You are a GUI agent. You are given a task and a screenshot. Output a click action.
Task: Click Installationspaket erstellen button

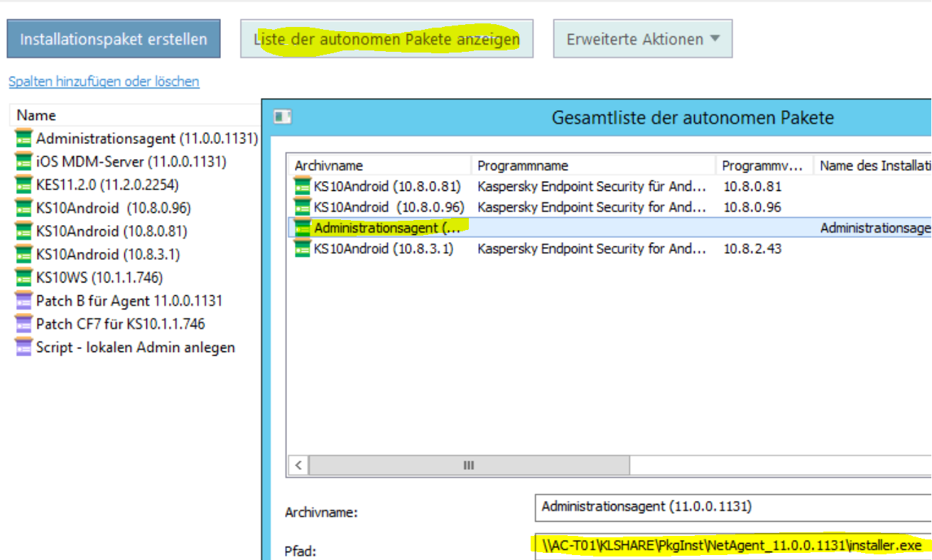click(114, 39)
